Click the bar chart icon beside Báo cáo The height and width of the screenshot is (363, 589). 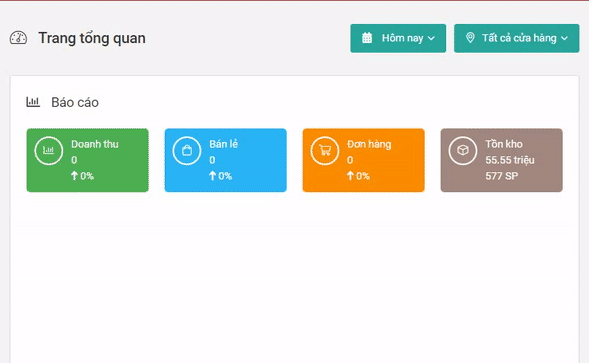[x=33, y=102]
